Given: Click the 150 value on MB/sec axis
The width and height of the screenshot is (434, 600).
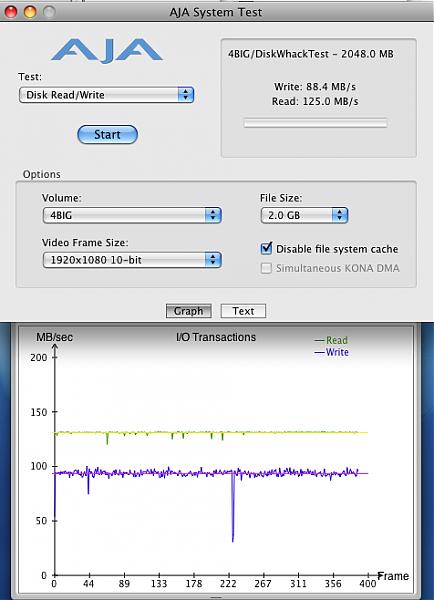Looking at the screenshot, I should click(x=39, y=412).
